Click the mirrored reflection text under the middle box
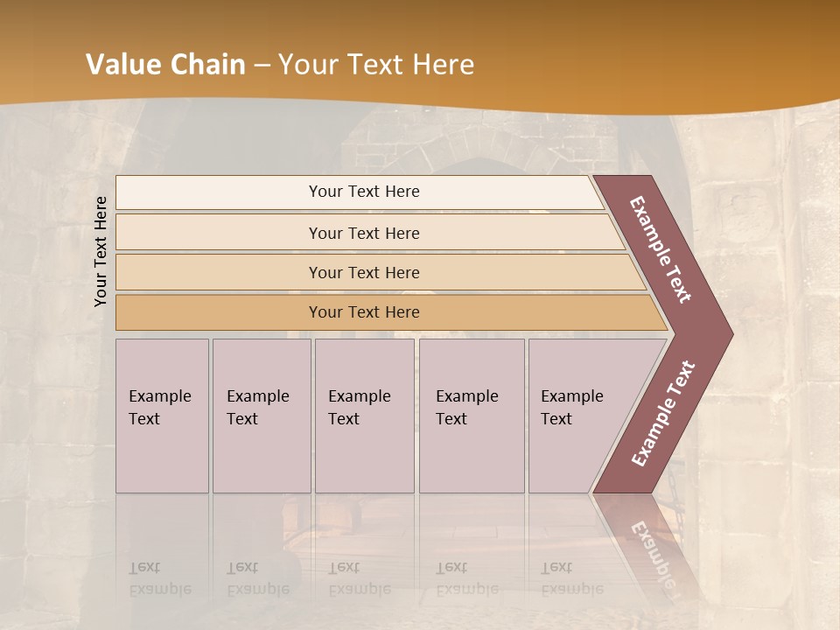 tap(359, 578)
